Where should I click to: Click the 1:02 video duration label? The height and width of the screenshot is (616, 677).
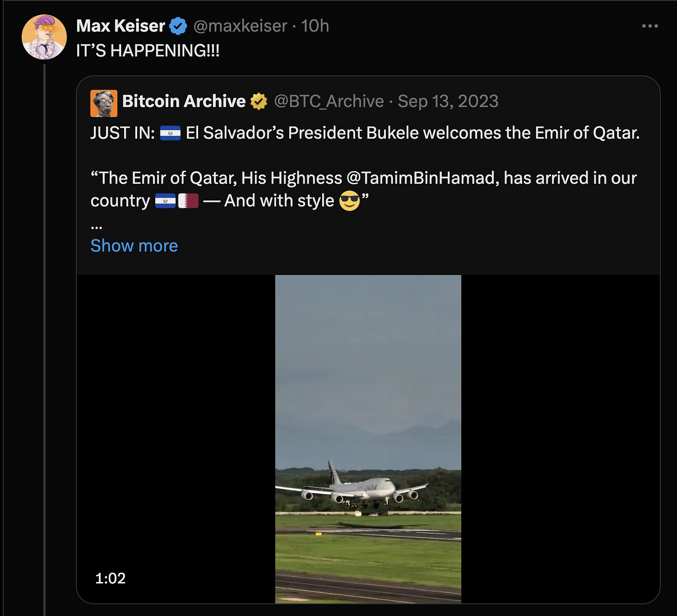pos(110,578)
